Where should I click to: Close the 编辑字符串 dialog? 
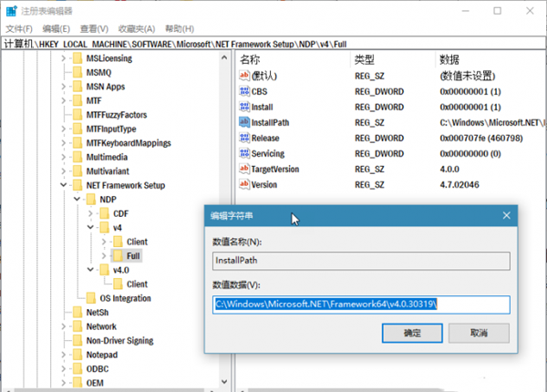tap(504, 215)
